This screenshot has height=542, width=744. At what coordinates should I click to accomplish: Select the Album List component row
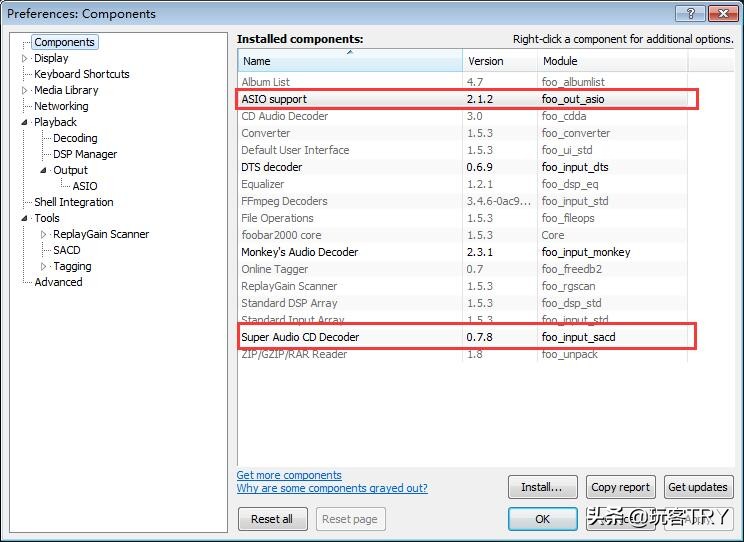[463, 82]
